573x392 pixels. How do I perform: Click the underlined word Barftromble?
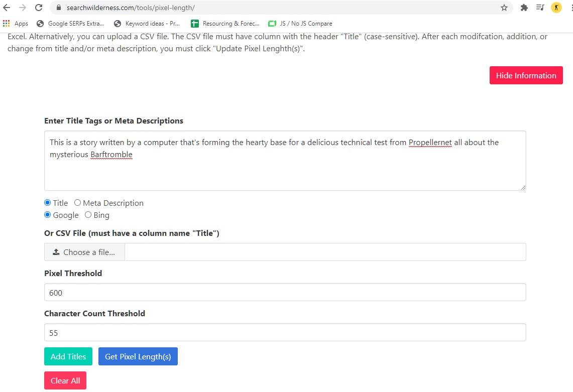(x=111, y=155)
